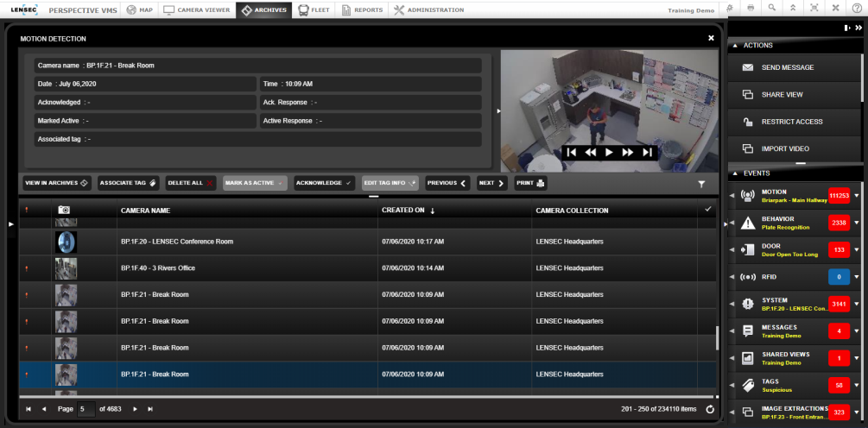Go to the Reports tab
868x428 pixels.
tap(362, 10)
